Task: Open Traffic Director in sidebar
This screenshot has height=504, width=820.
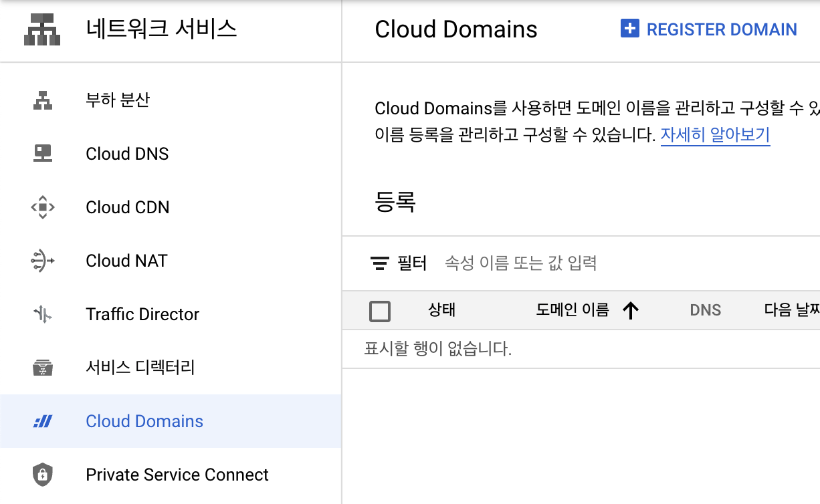Action: coord(171,314)
